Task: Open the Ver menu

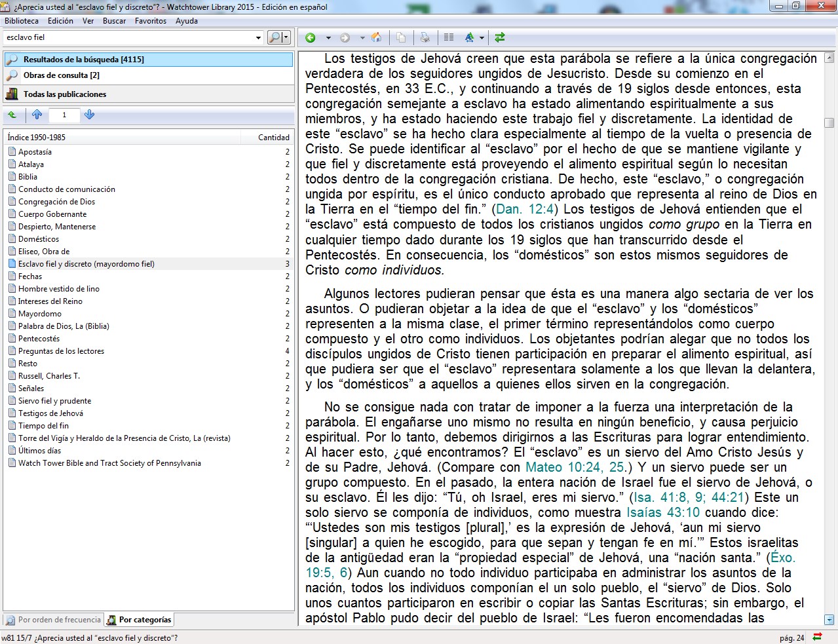Action: tap(88, 21)
